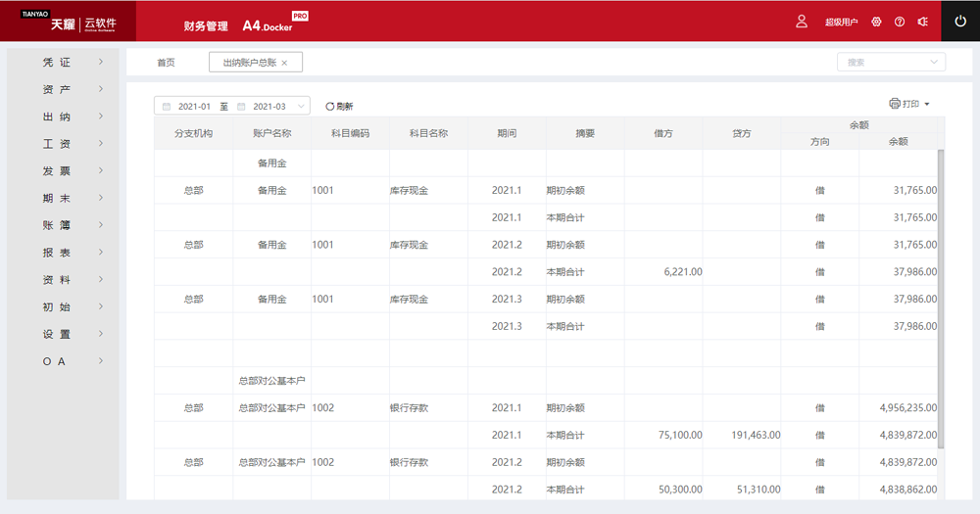Open the 搜索 dropdown box
980x514 pixels.
(890, 62)
